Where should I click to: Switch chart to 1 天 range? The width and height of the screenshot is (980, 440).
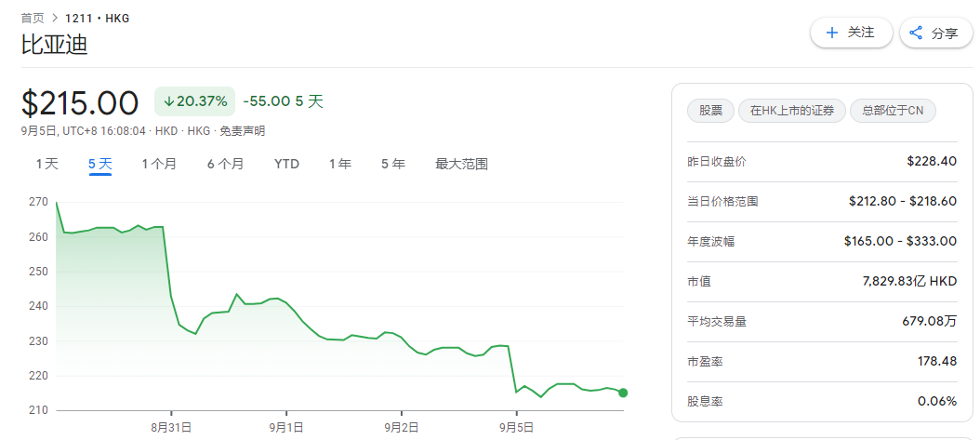(46, 165)
